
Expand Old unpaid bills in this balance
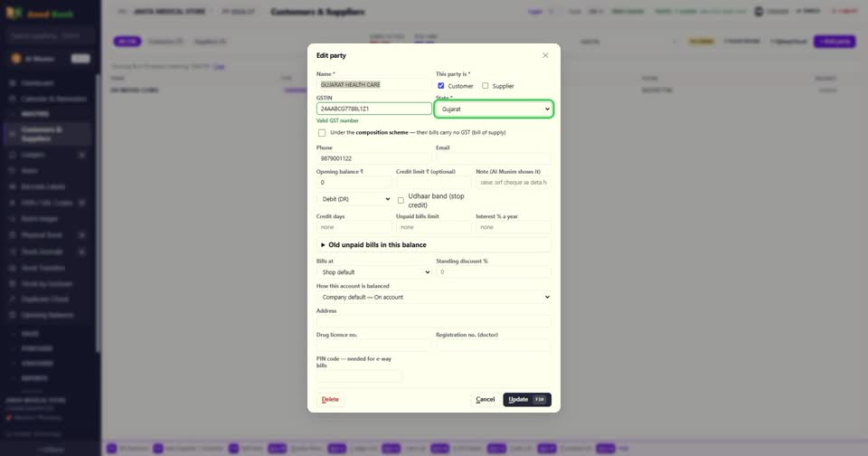click(x=433, y=245)
